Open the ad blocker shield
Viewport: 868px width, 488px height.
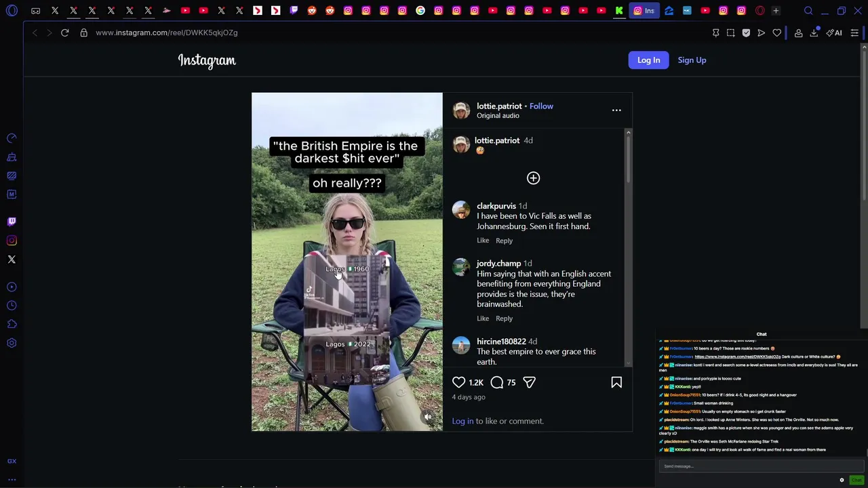click(746, 33)
